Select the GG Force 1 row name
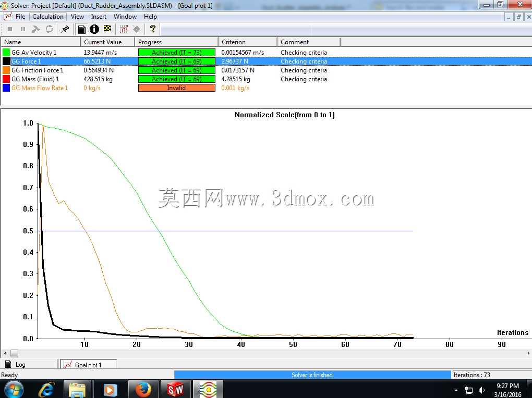 point(26,61)
